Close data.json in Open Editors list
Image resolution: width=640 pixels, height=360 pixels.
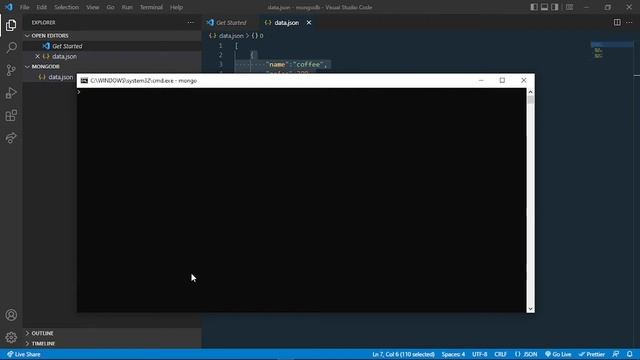37,56
